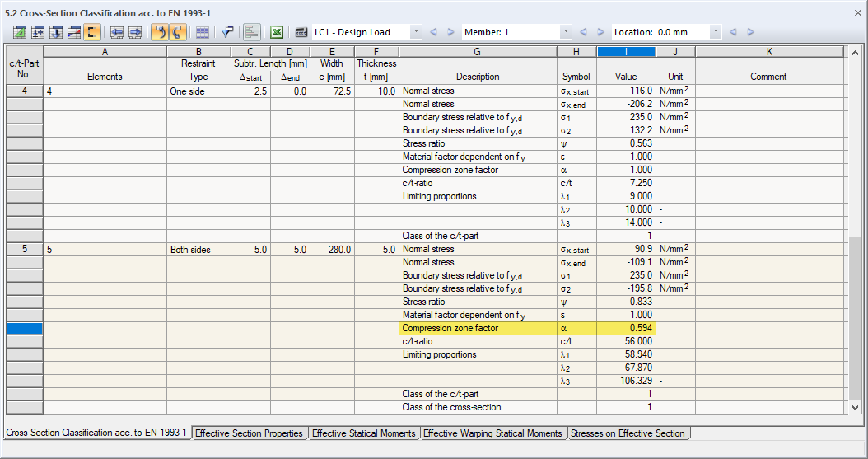Click the value cell 90.9
This screenshot has height=459, width=868.
[626, 249]
